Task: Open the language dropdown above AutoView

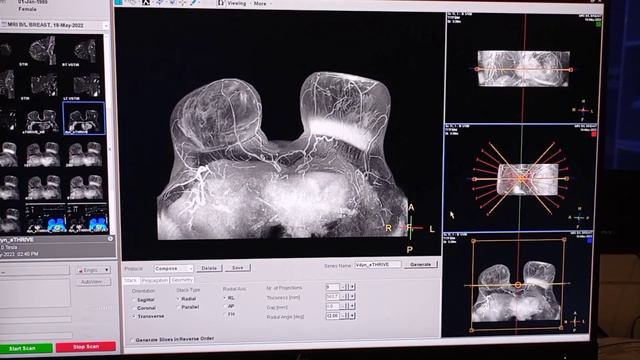Action: coord(93,270)
